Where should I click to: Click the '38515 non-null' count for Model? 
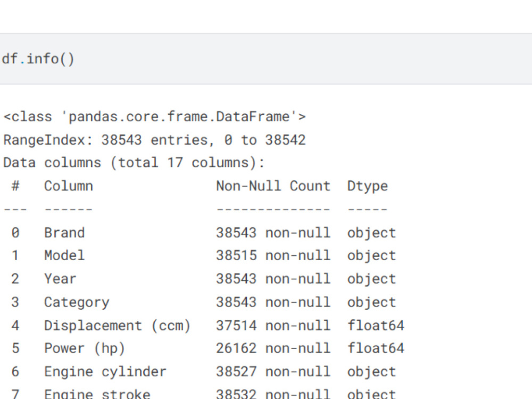[273, 255]
